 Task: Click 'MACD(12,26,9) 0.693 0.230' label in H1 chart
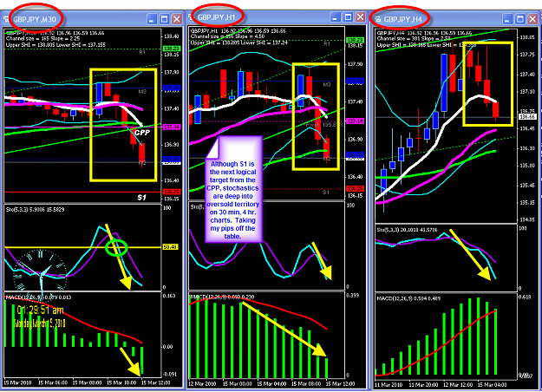click(x=222, y=297)
